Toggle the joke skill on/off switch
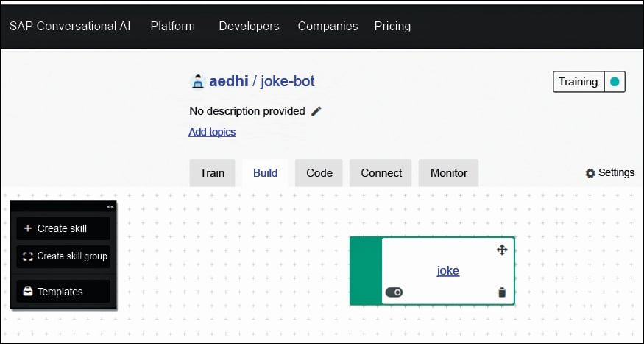 coord(394,292)
